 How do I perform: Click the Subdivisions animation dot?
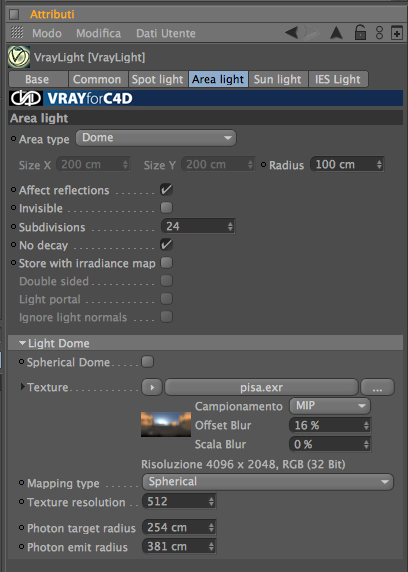click(x=14, y=227)
